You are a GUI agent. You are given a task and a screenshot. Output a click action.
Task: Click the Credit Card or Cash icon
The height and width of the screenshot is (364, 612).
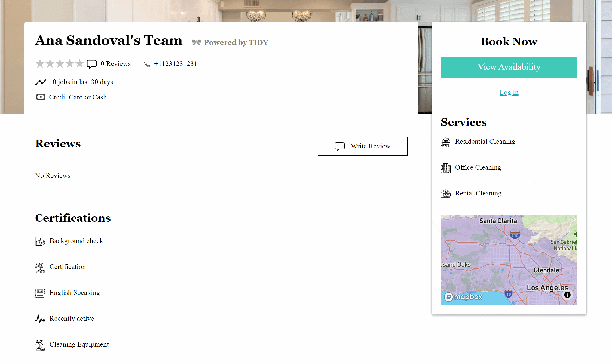pos(41,97)
